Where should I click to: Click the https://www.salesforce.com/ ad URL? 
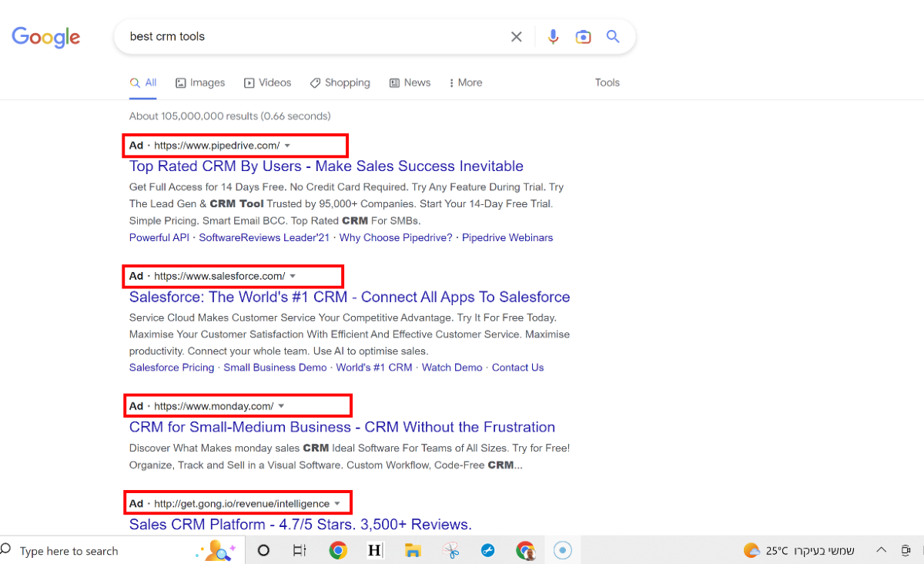(219, 276)
